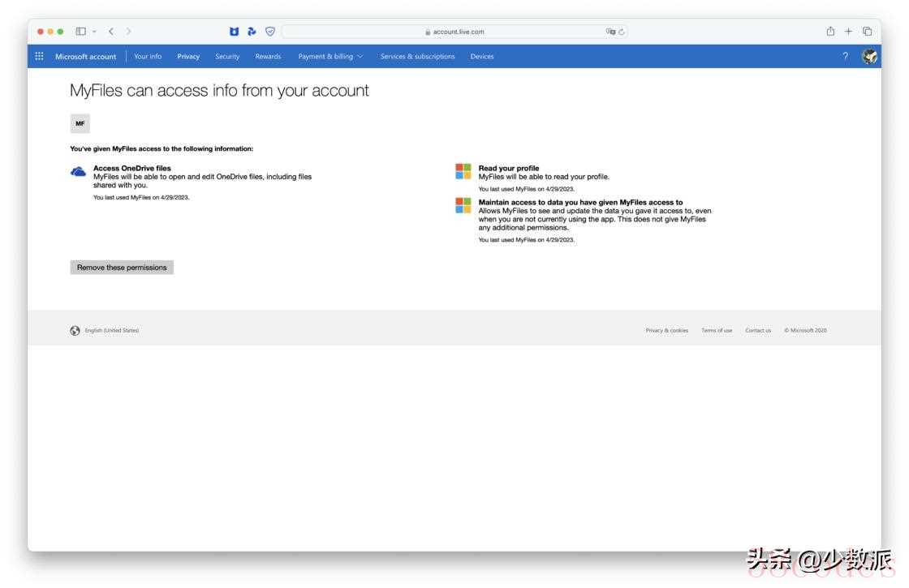
Task: Open the Rewards tab
Action: [x=268, y=56]
